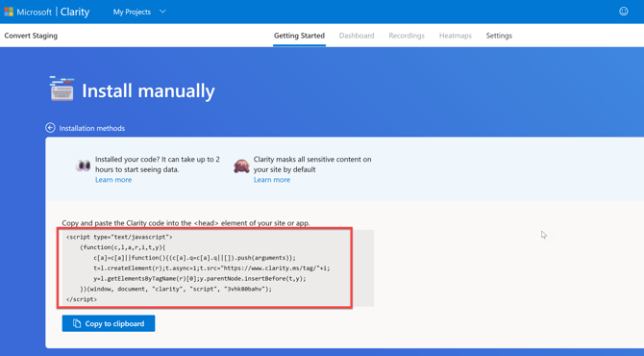Click the Copy to clipboard button
The width and height of the screenshot is (644, 356).
[x=109, y=323]
